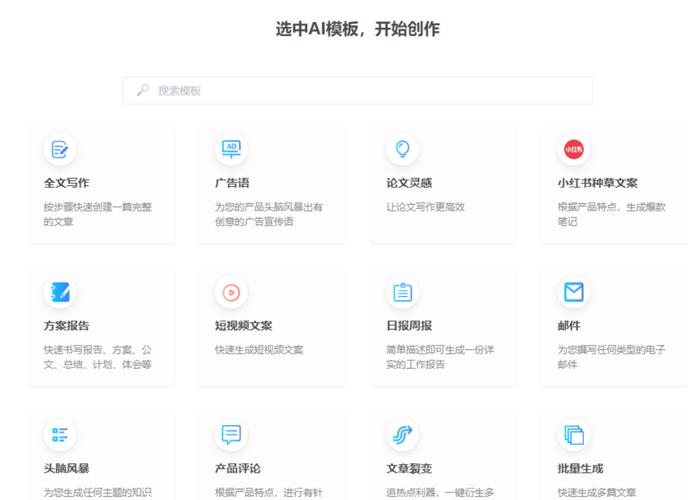Click the 文章裂变 arrow icon
The image size is (698, 500).
tap(403, 435)
